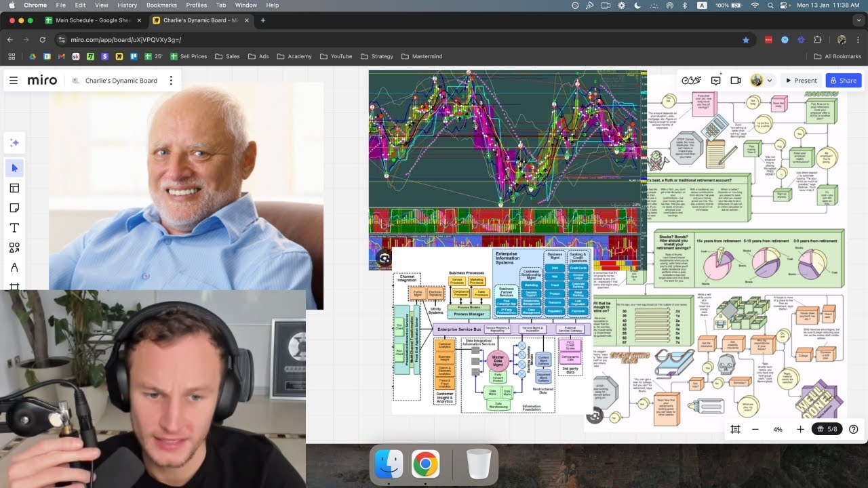Reload the Miro page
Screen dimensions: 868x488
[43, 40]
